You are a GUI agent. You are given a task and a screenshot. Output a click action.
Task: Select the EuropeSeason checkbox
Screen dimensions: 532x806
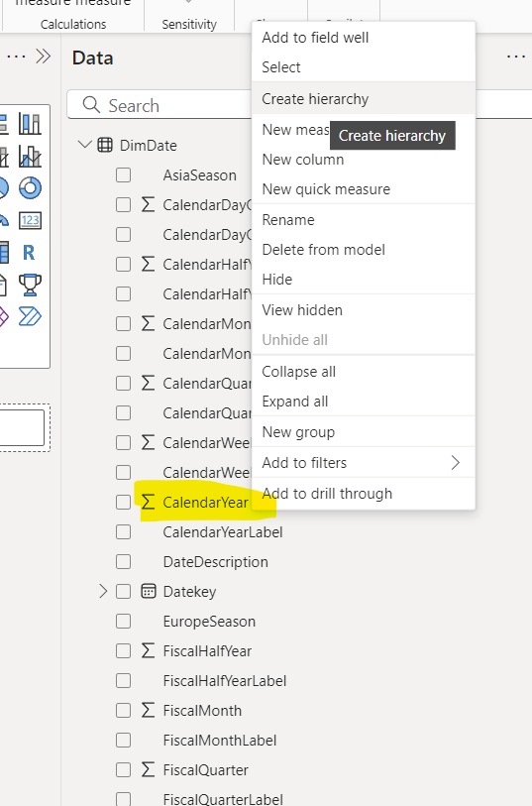[123, 622]
